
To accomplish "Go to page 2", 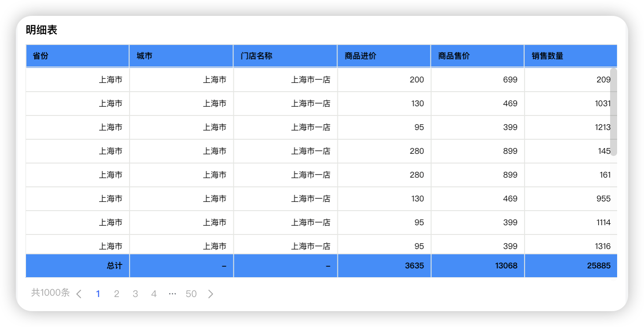I will tap(117, 294).
